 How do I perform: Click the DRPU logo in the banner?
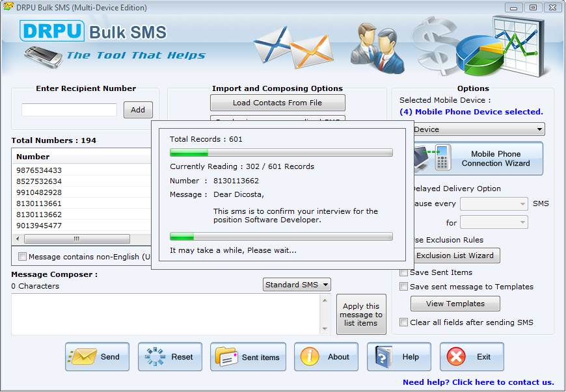[x=52, y=31]
